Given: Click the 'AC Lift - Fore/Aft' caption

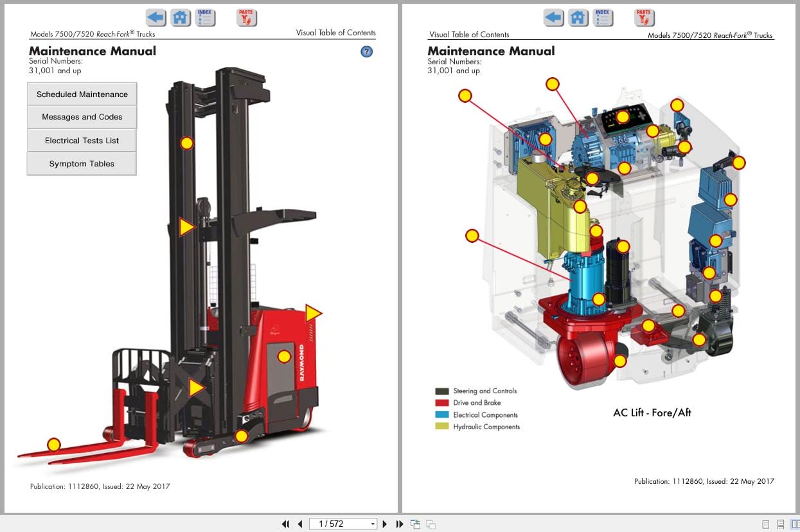Looking at the screenshot, I should click(652, 412).
